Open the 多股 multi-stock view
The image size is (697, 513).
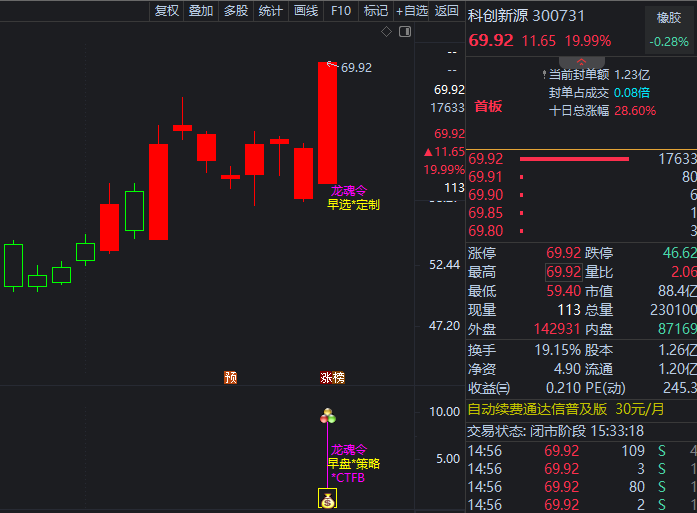235,11
